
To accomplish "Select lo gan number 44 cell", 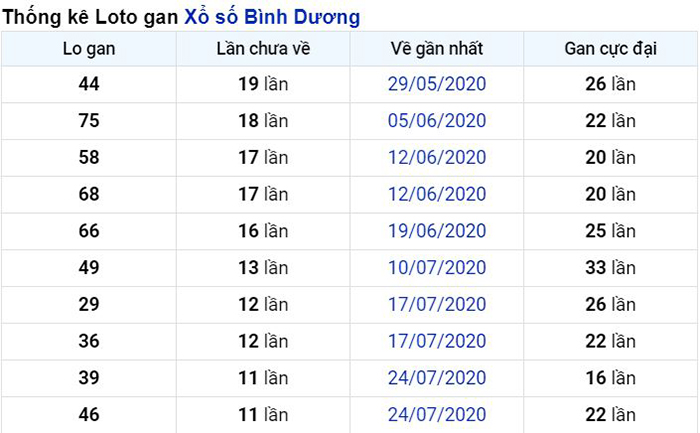I will click(89, 84).
